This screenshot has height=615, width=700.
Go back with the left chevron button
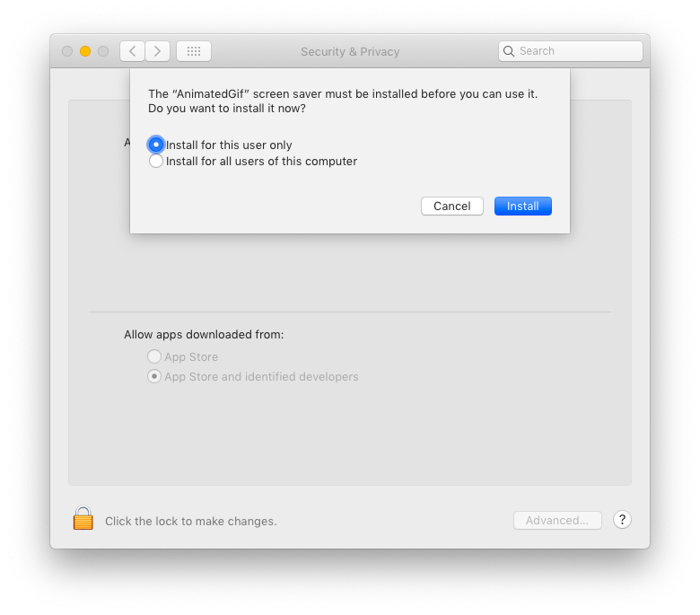[133, 51]
